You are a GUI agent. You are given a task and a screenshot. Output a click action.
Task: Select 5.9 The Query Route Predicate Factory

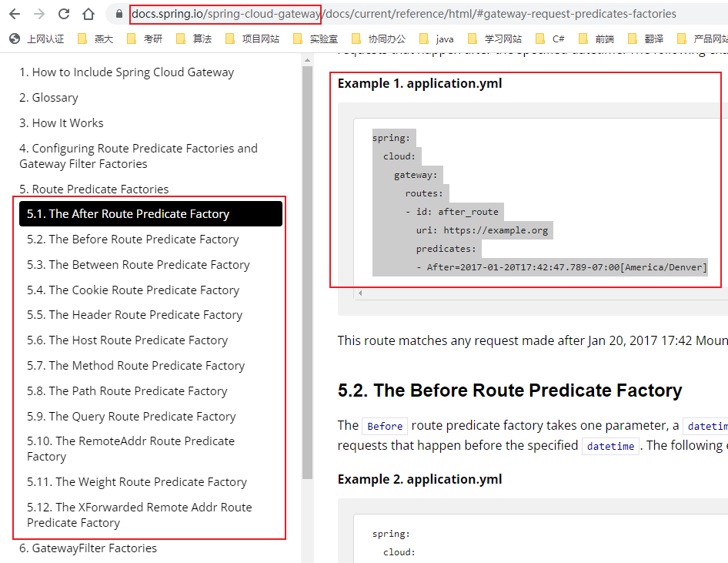pyautogui.click(x=132, y=417)
